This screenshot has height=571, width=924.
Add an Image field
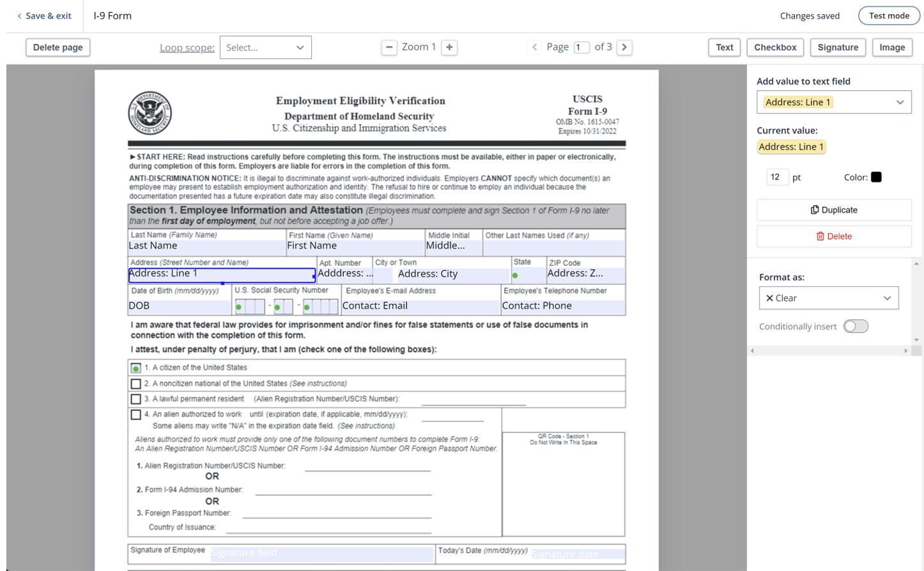point(892,47)
